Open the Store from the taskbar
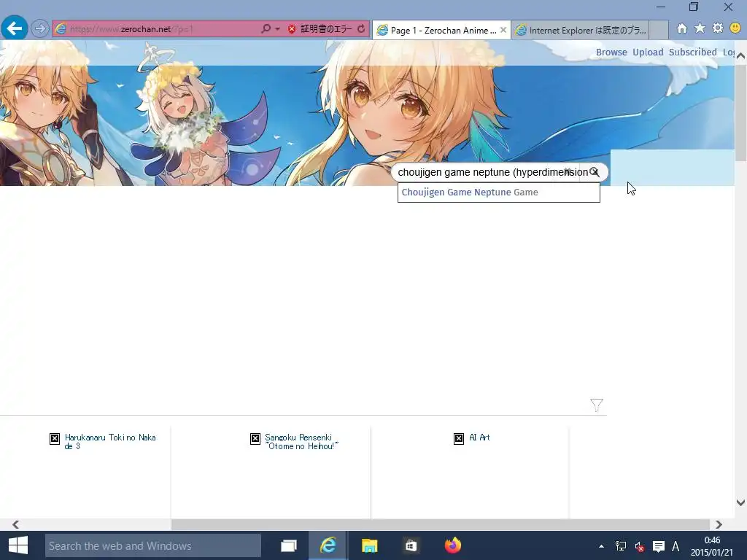The image size is (747, 560). 411,545
